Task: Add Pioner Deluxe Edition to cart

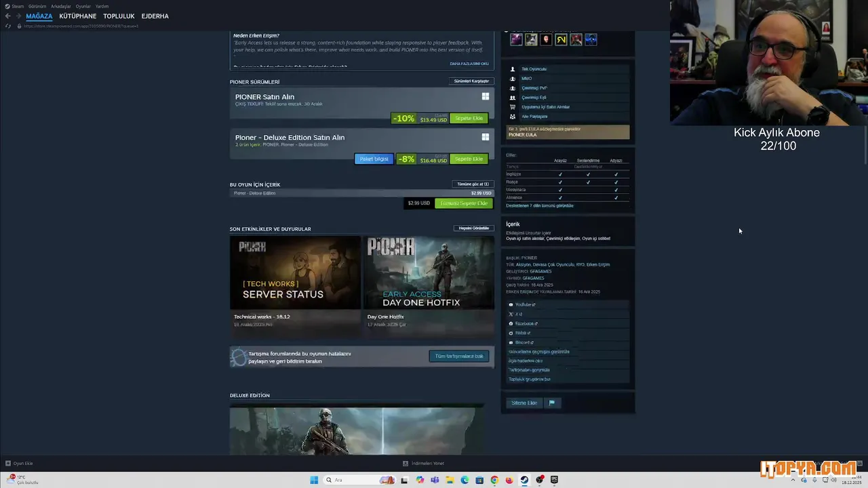Action: coord(469,159)
